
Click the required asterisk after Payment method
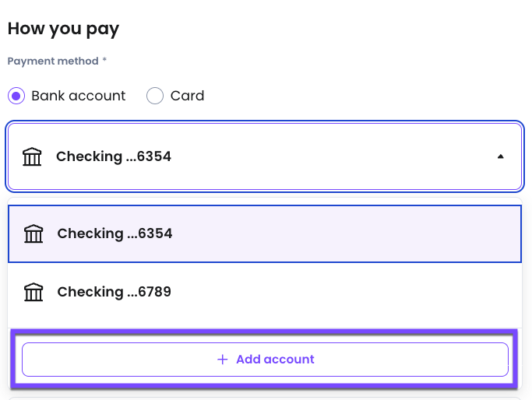point(104,60)
